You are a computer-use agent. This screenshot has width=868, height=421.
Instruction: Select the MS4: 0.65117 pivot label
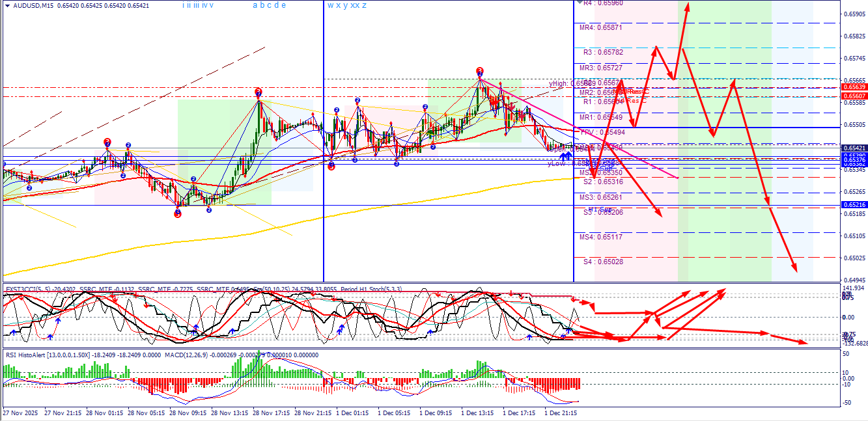click(600, 238)
